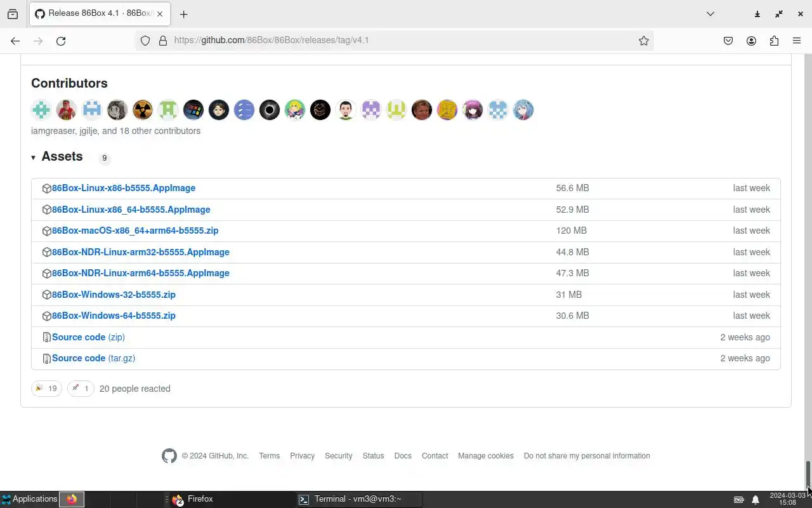Image resolution: width=812 pixels, height=508 pixels.
Task: Click the party popper reaction with 19
Action: (46, 389)
